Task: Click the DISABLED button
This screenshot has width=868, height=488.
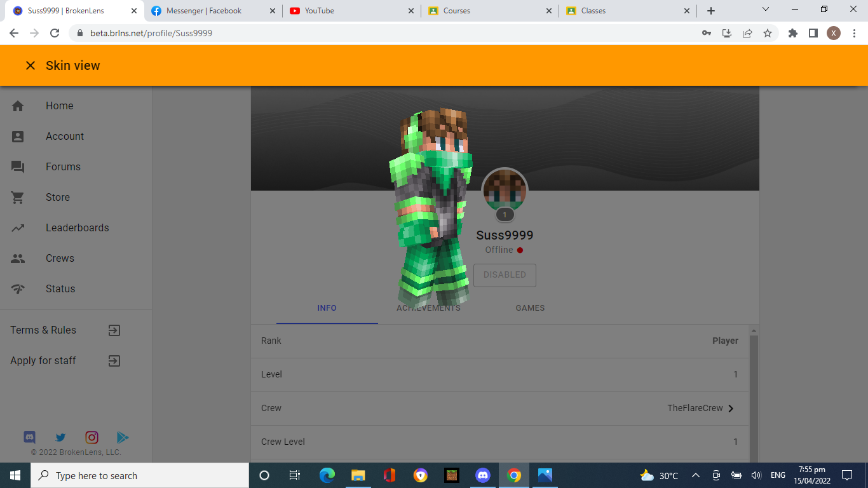Action: click(505, 275)
